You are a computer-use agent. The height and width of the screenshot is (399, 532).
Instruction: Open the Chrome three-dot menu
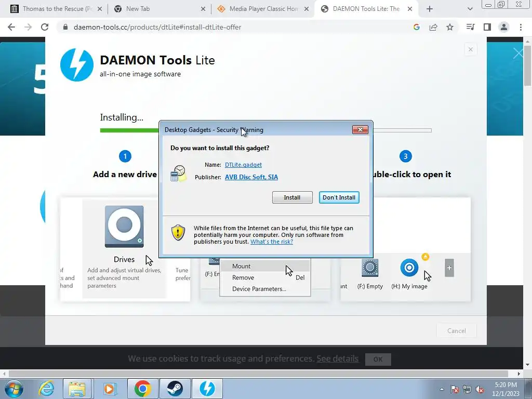(521, 27)
